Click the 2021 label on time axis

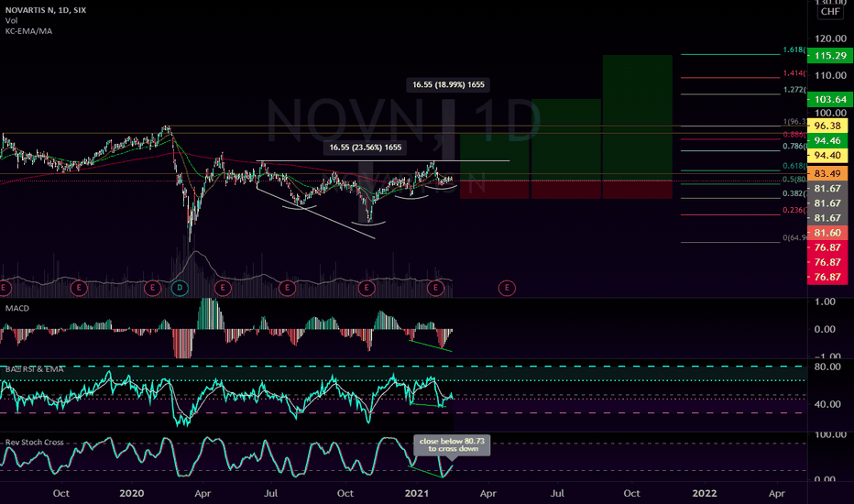417,493
